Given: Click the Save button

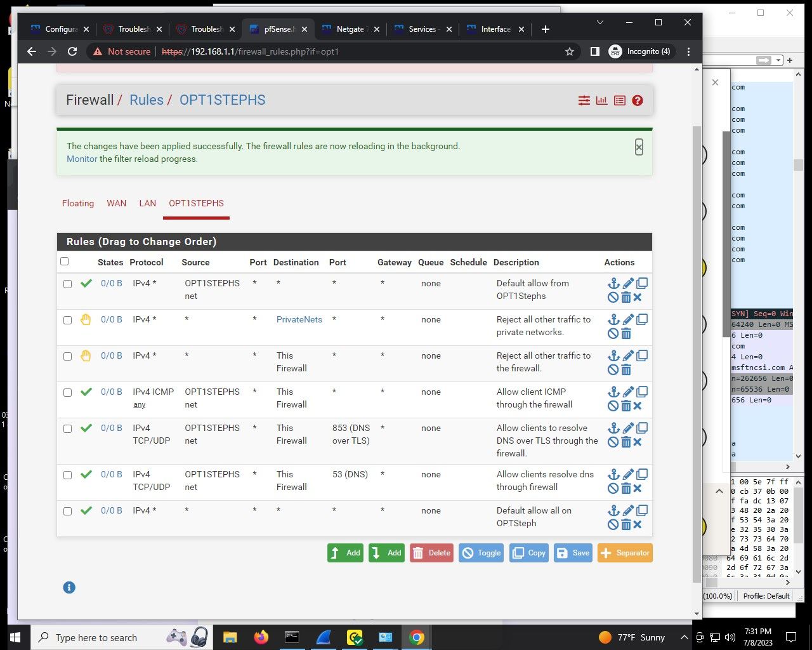Looking at the screenshot, I should 573,553.
